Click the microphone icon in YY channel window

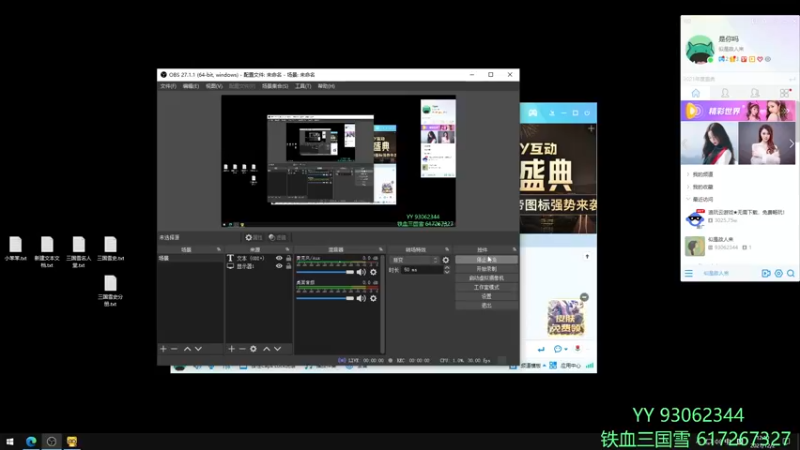pos(578,348)
